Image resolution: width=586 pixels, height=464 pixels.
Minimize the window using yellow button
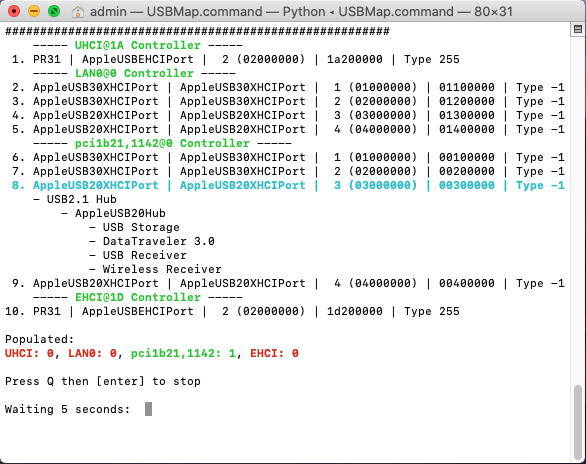(x=34, y=11)
